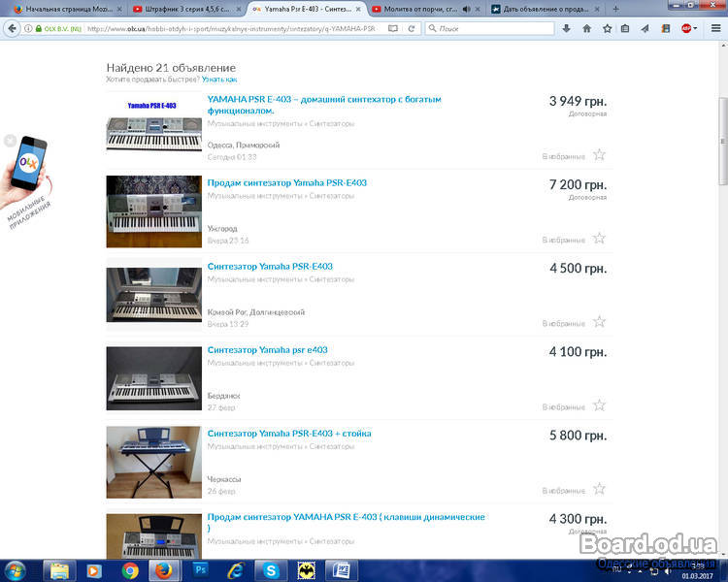Open listing Синтезатор Yamaha PSR-E403 Кривой Рог

point(270,267)
